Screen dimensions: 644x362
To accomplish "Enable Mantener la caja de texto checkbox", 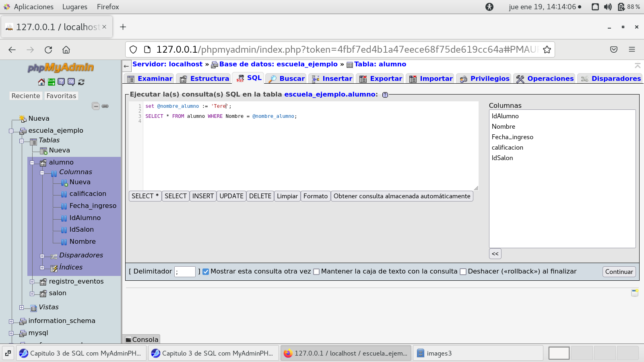I will coord(316,271).
